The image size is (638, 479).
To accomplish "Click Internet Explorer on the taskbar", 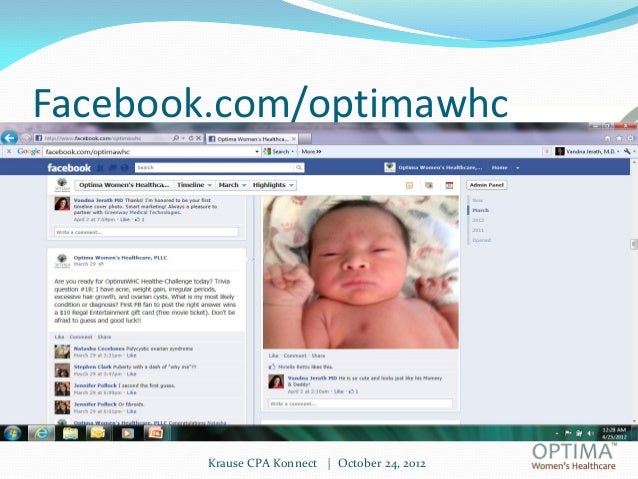I will click(41, 433).
